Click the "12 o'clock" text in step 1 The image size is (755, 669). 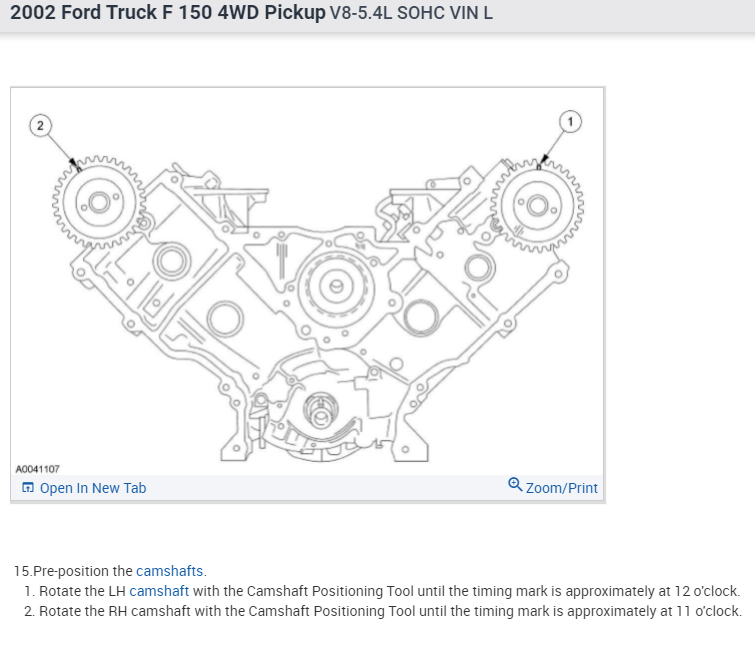point(707,591)
